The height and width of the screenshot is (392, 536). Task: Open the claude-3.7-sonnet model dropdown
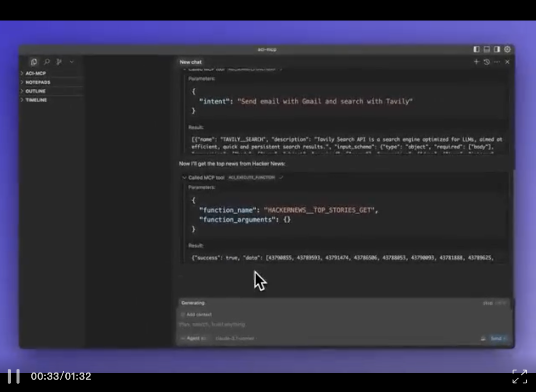pyautogui.click(x=235, y=338)
